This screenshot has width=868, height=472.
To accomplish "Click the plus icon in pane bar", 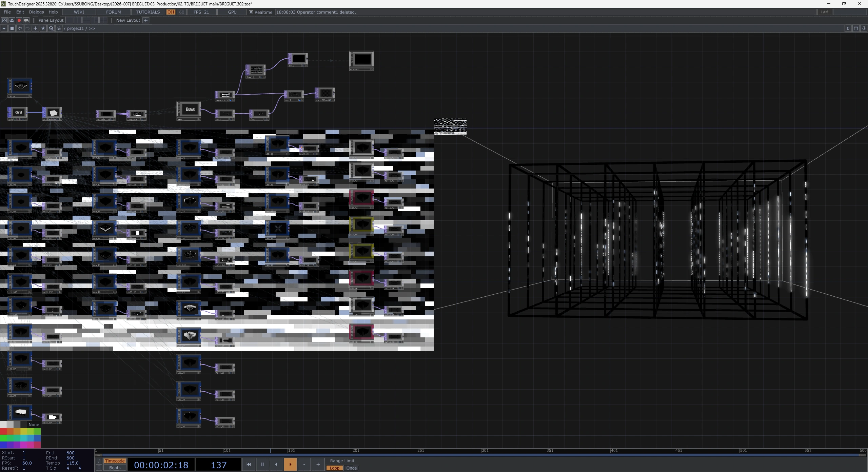I will coord(35,28).
